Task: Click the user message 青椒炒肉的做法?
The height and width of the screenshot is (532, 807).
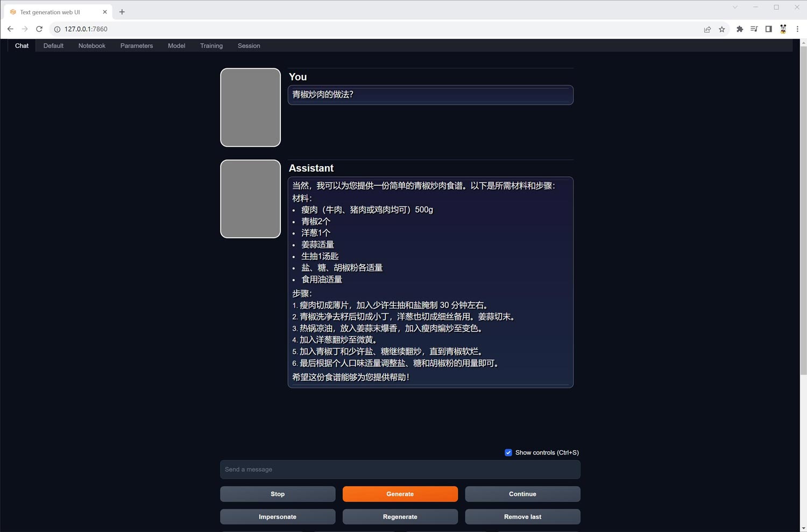Action: (323, 95)
